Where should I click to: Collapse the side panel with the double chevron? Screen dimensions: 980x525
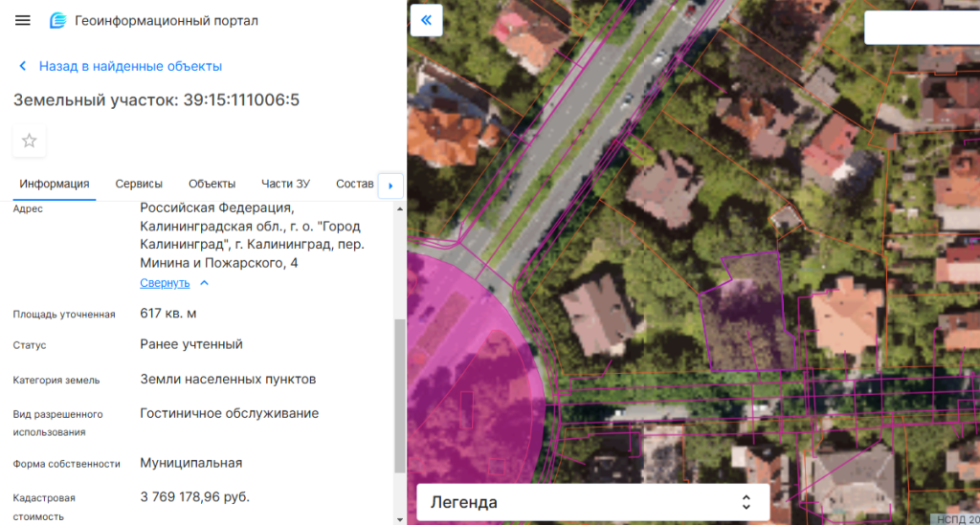[426, 20]
